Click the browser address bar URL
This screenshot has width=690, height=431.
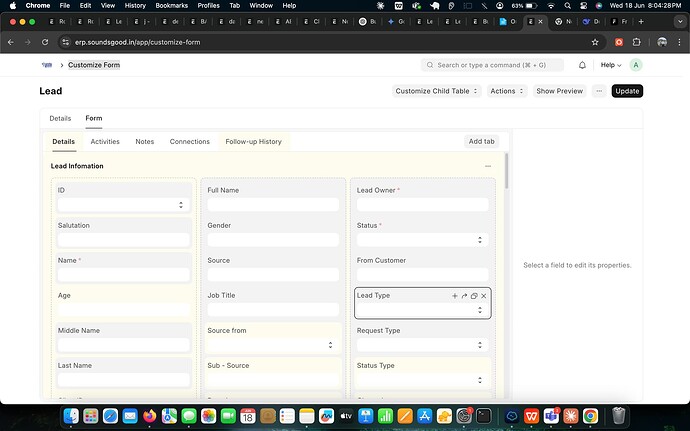137,42
